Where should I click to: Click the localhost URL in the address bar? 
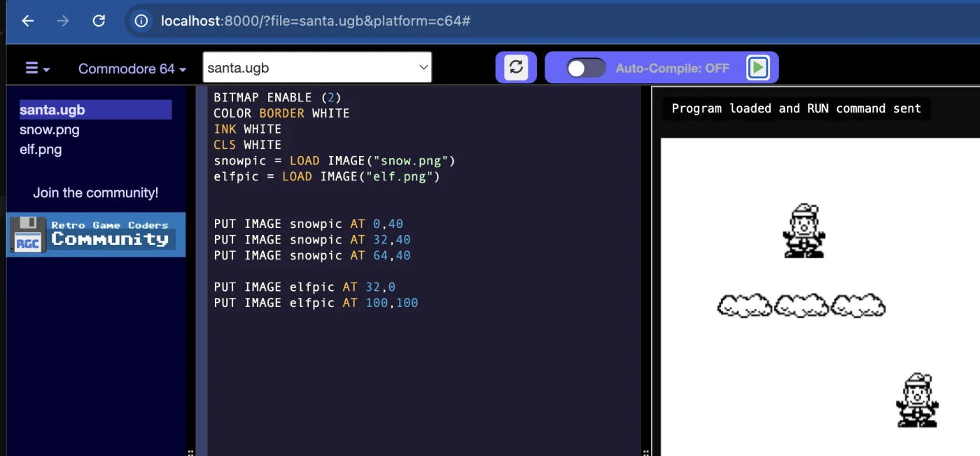pyautogui.click(x=316, y=21)
